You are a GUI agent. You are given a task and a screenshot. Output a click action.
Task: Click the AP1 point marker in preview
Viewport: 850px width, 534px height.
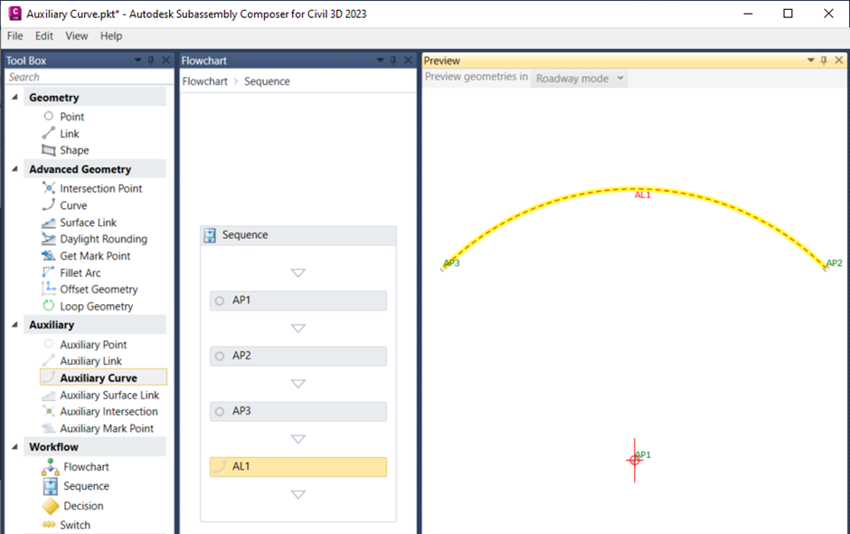coord(635,460)
